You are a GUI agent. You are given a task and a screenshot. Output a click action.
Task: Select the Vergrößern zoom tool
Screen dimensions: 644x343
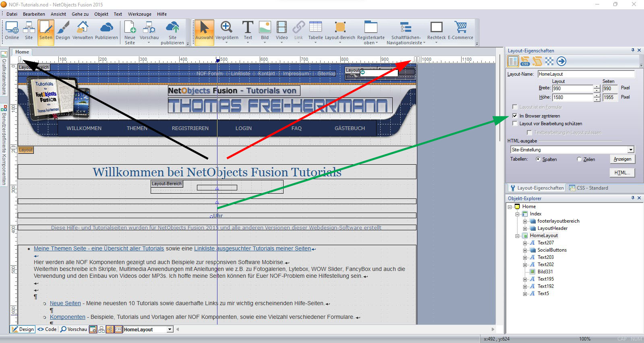tap(226, 31)
